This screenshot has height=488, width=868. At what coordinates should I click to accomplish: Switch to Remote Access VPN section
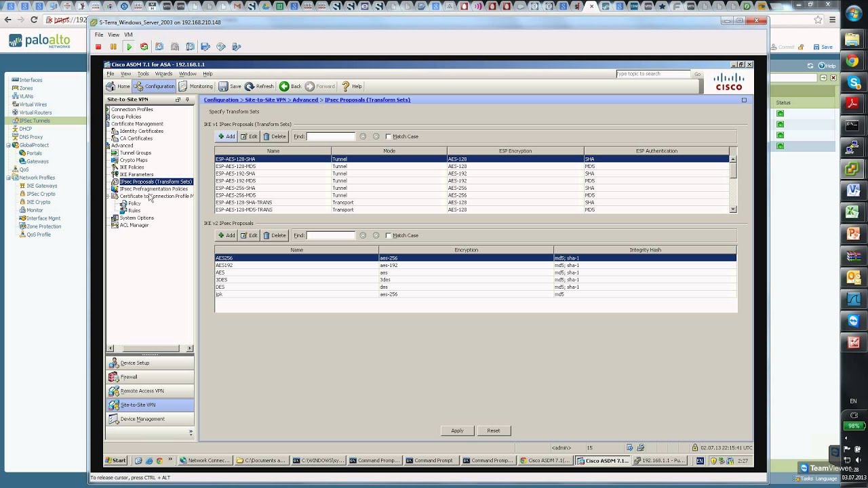pos(150,391)
